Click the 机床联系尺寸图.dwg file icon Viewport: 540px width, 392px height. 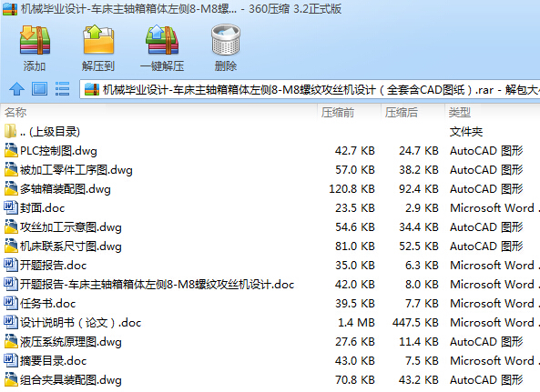tap(11, 246)
